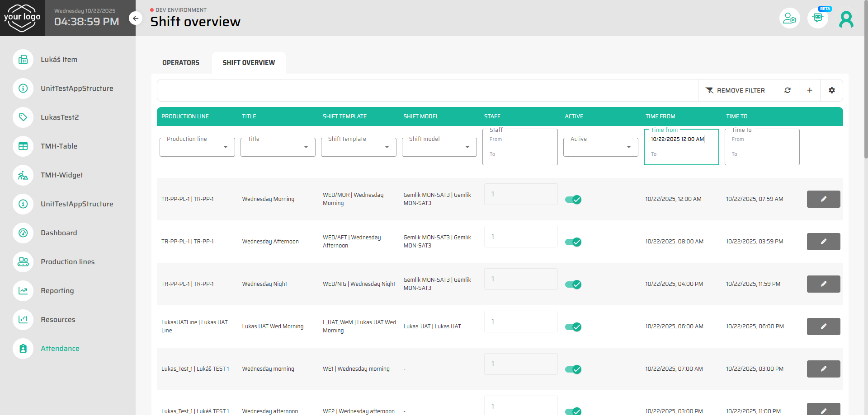The width and height of the screenshot is (868, 415).
Task: Sort by the Time From column header
Action: click(660, 117)
